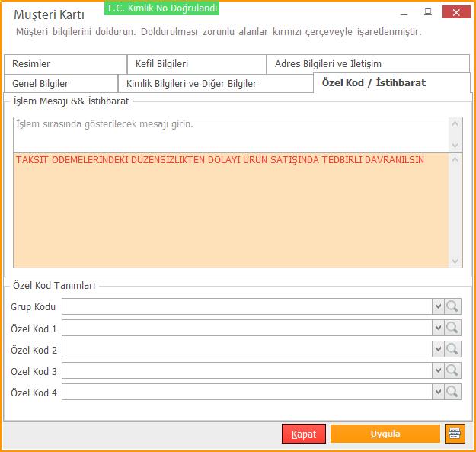The image size is (476, 452).
Task: Click the magnifier icon for Özel Kod 3
Action: point(453,371)
